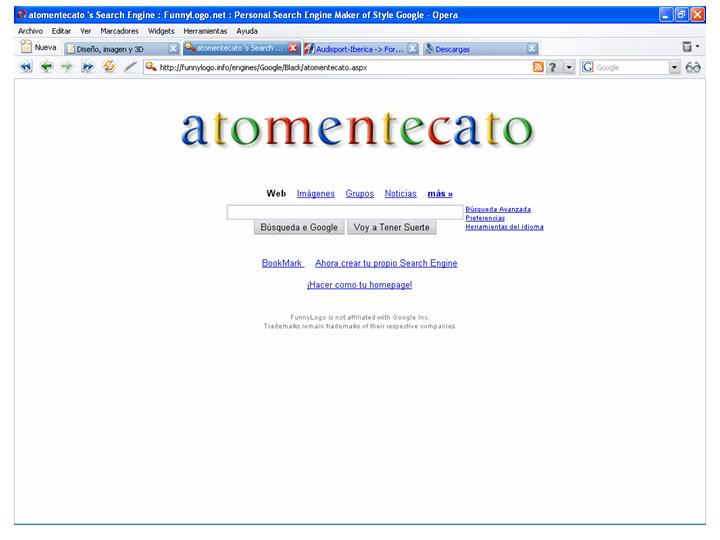Click the glasses View icon
This screenshot has width=720, height=540.
click(693, 68)
